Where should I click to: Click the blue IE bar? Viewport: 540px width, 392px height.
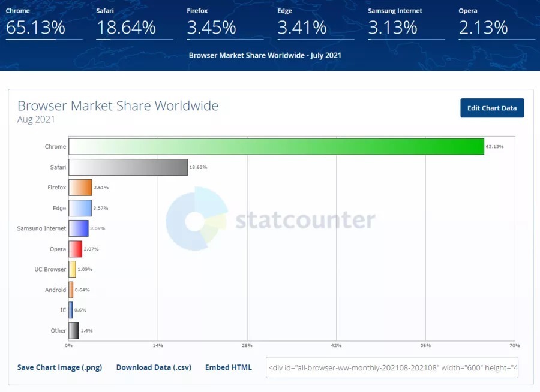(71, 310)
